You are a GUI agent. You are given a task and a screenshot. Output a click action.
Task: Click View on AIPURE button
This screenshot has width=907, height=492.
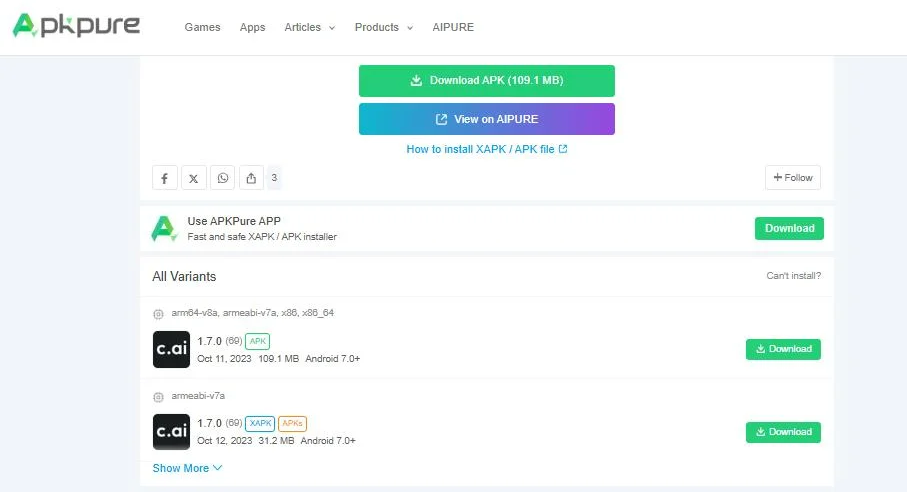pyautogui.click(x=486, y=119)
